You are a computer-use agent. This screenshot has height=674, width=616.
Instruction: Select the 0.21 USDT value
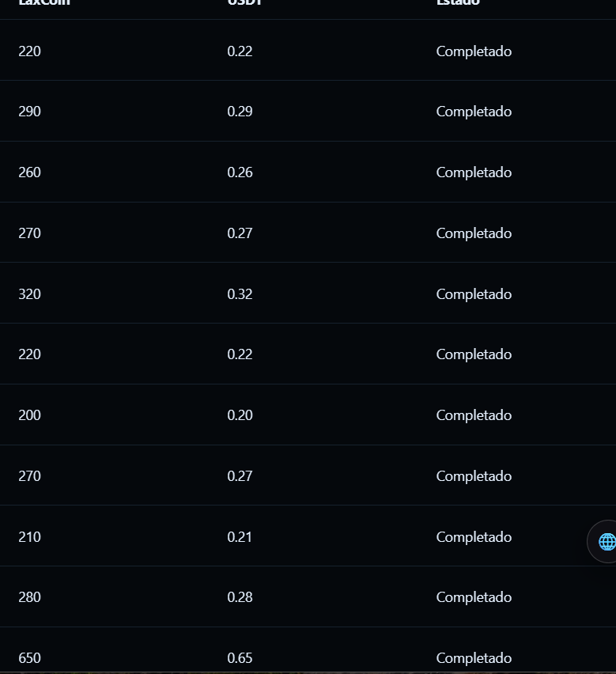click(240, 537)
